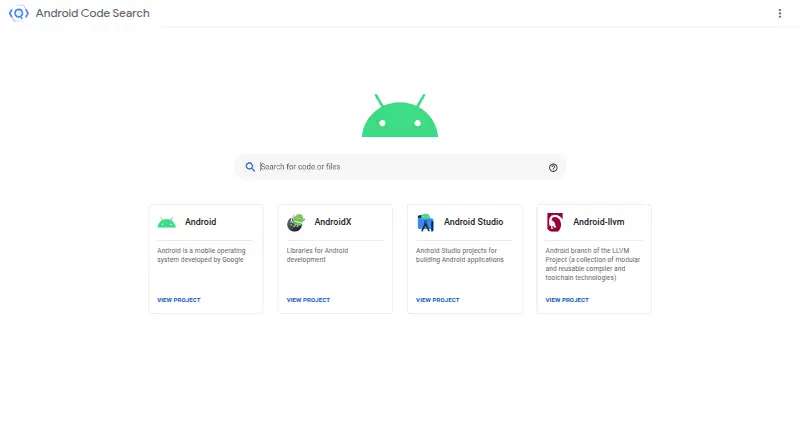Image resolution: width=800 pixels, height=440 pixels.
Task: Click 'Android Studio projects for building' description
Action: (x=460, y=255)
